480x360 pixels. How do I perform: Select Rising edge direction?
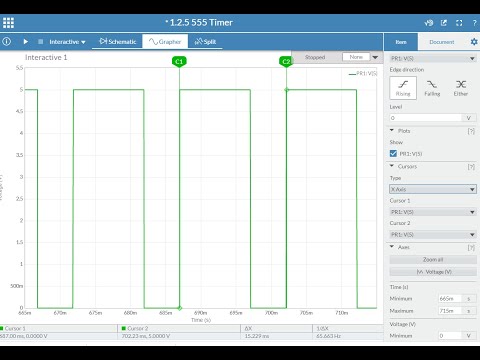point(403,88)
